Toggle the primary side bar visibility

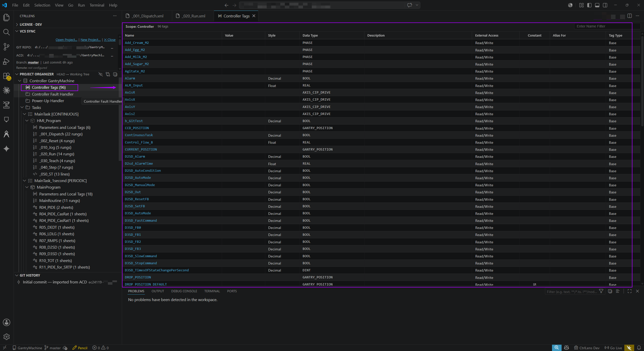click(x=589, y=5)
